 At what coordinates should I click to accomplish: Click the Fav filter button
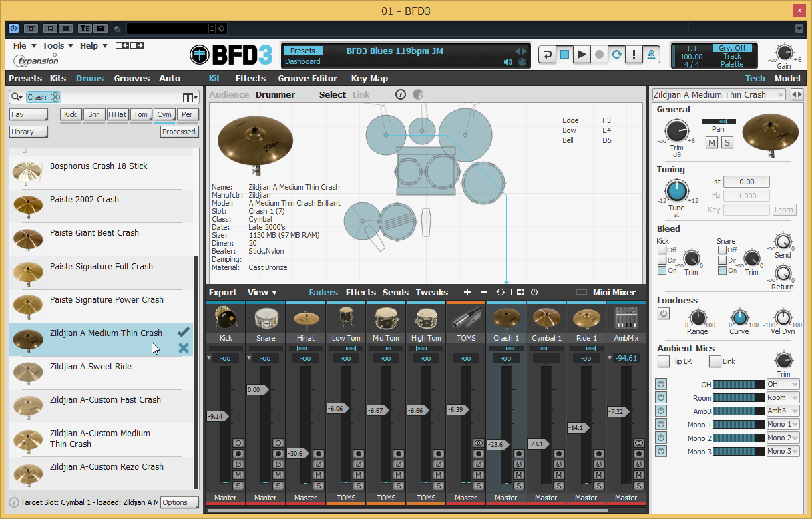click(28, 114)
